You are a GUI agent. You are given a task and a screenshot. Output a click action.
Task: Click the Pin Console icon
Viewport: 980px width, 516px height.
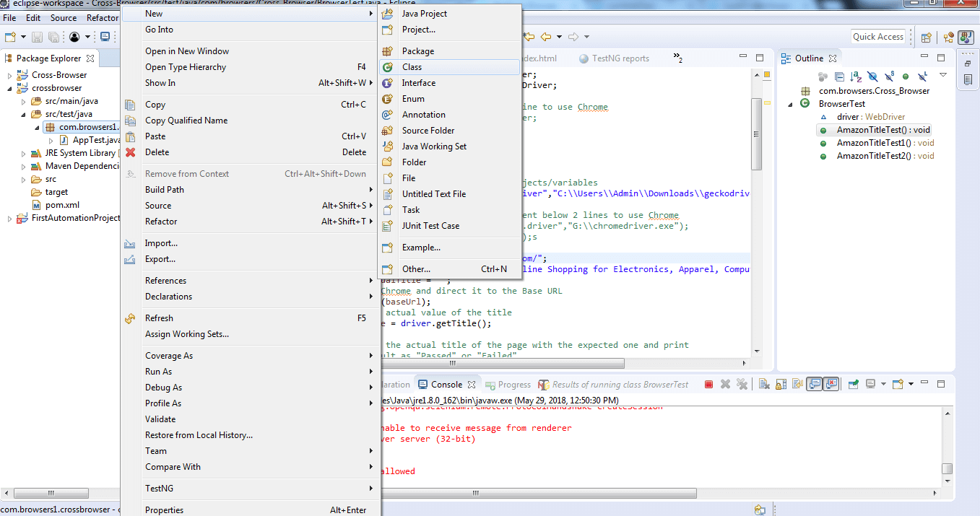click(x=854, y=385)
